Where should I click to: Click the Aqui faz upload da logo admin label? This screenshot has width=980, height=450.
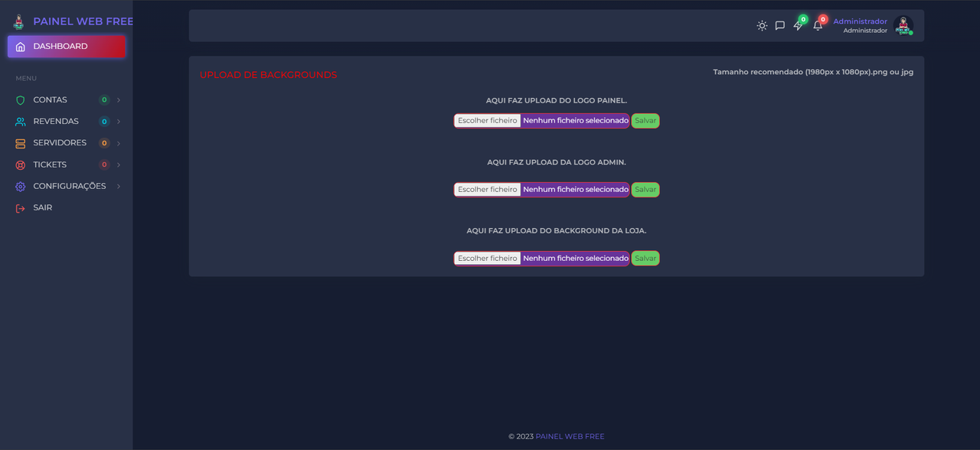pyautogui.click(x=557, y=162)
